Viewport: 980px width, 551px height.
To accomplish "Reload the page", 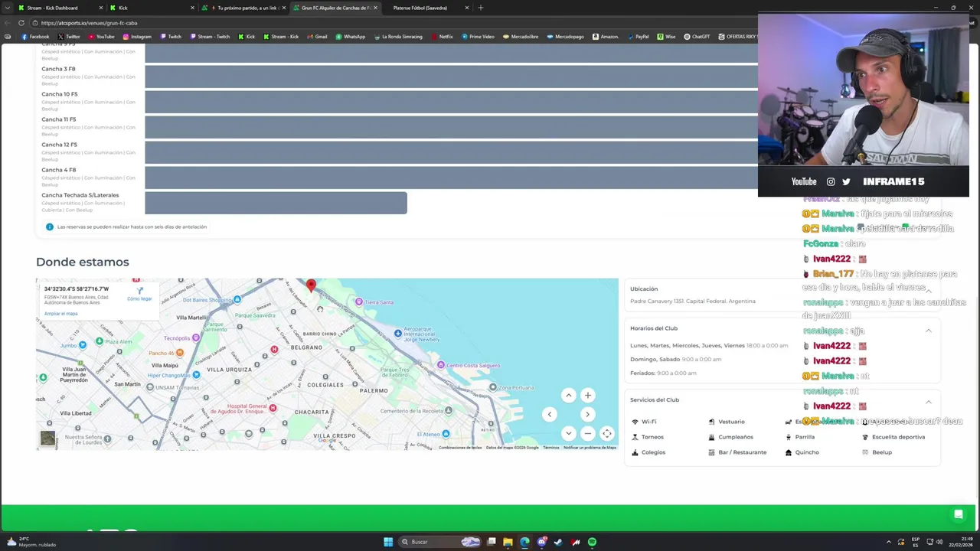I will tap(21, 23).
